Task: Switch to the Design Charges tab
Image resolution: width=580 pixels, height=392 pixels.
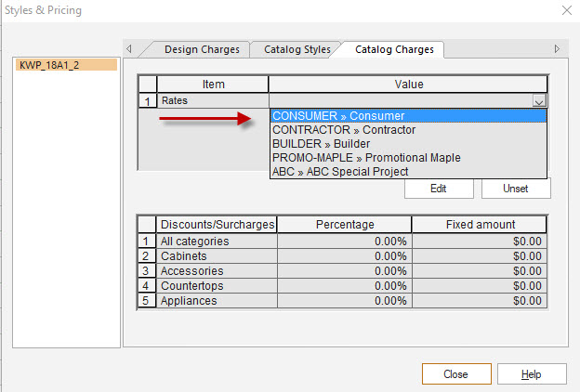Action: pyautogui.click(x=202, y=49)
